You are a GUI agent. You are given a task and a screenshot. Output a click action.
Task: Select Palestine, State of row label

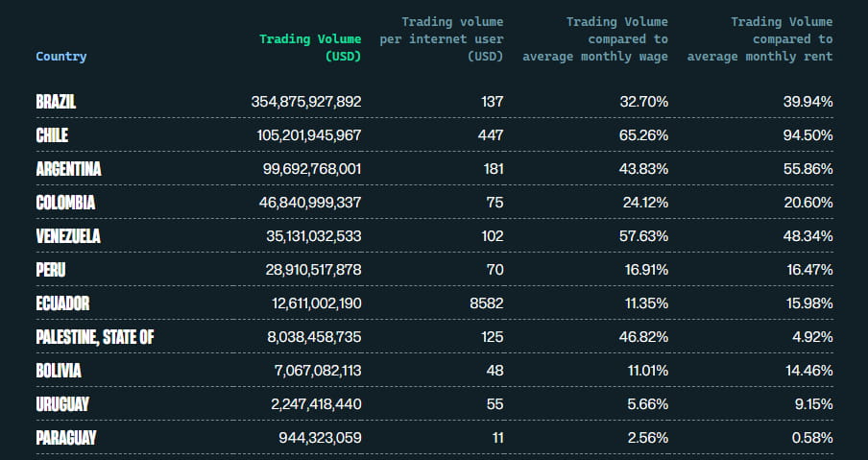pyautogui.click(x=95, y=337)
